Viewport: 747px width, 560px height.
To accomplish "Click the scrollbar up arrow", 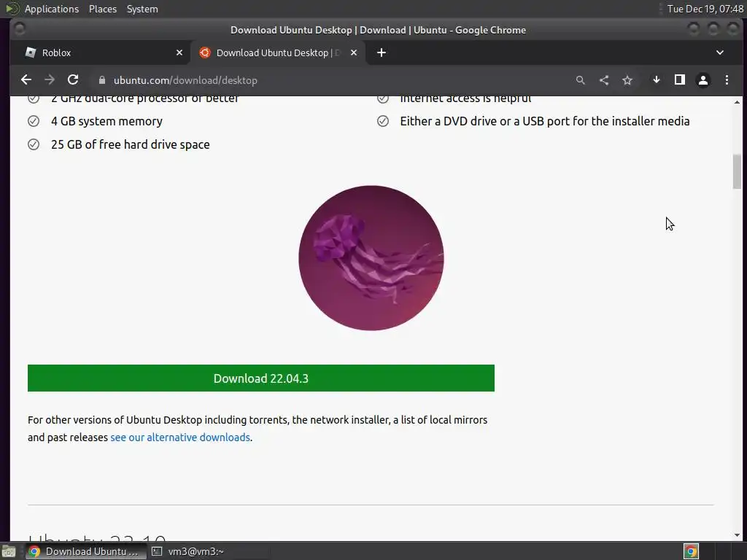I will pyautogui.click(x=737, y=102).
